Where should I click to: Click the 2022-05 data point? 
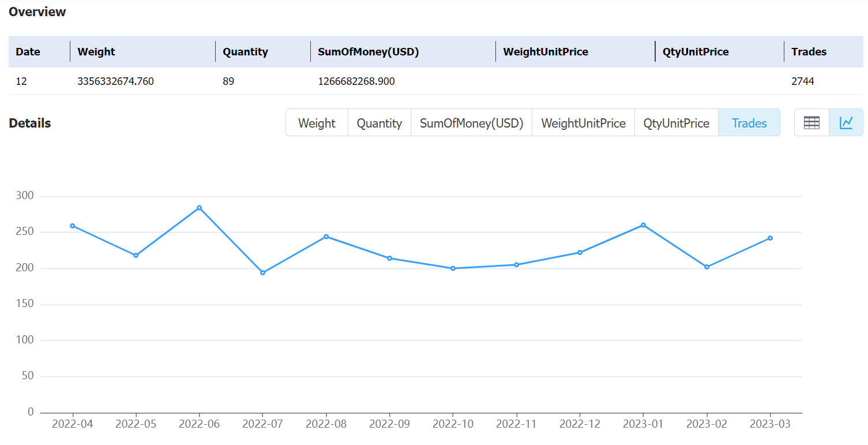coord(136,255)
